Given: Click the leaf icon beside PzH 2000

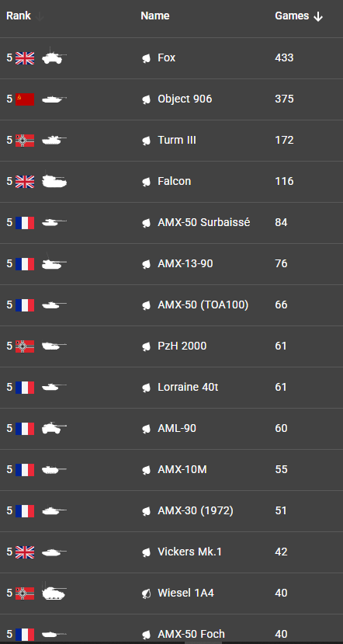Looking at the screenshot, I should click(x=146, y=346).
